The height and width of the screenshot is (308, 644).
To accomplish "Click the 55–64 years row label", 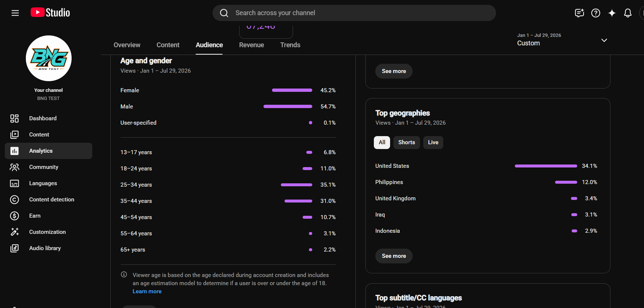I will (136, 233).
